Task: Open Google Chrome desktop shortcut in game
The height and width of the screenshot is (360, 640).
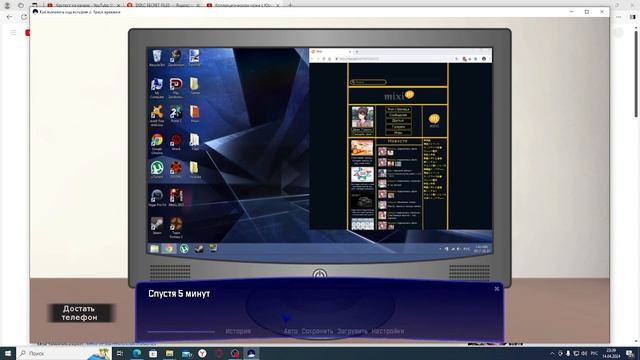Action: pyautogui.click(x=157, y=143)
